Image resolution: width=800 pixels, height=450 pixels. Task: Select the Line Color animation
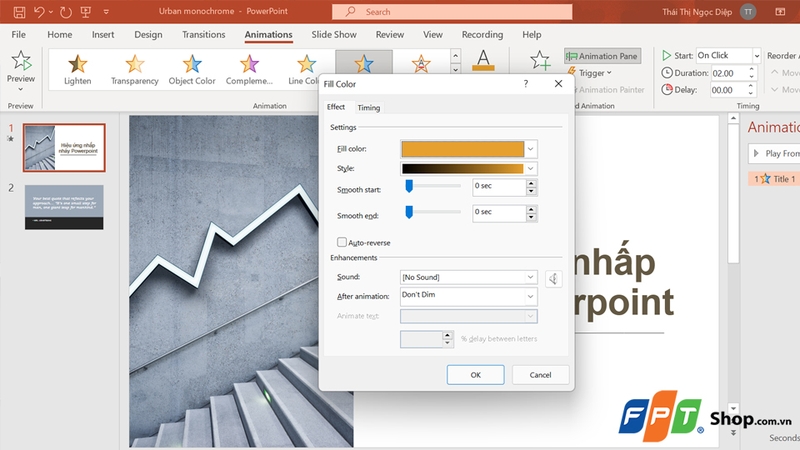(304, 69)
